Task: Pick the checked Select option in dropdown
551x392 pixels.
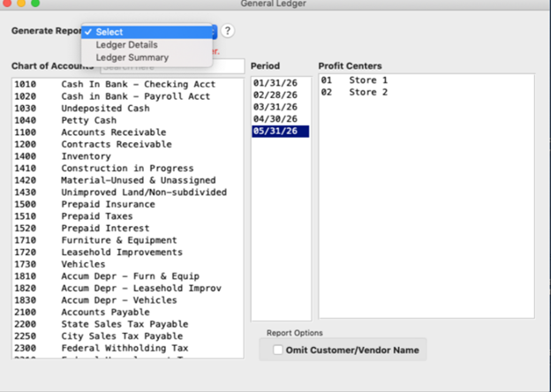Action: [147, 32]
